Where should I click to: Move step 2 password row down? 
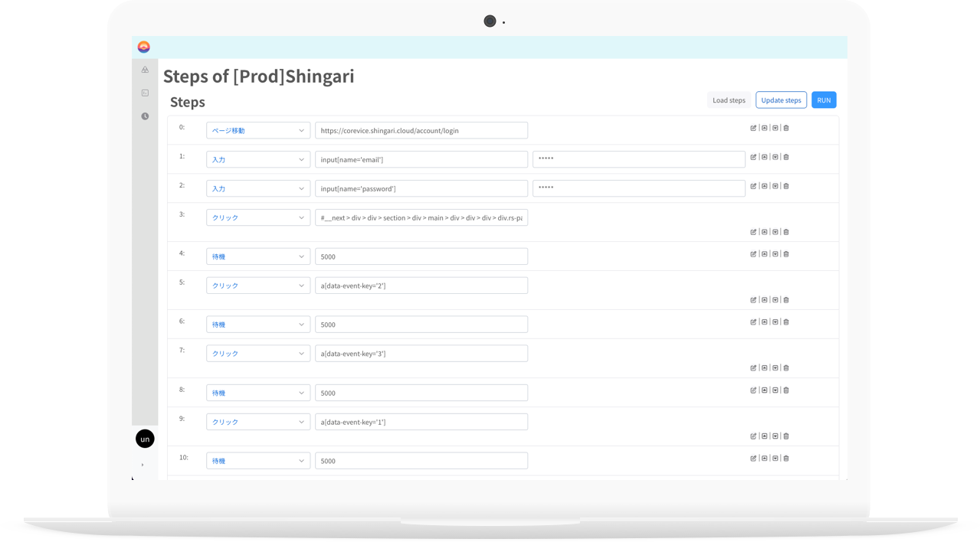point(775,186)
